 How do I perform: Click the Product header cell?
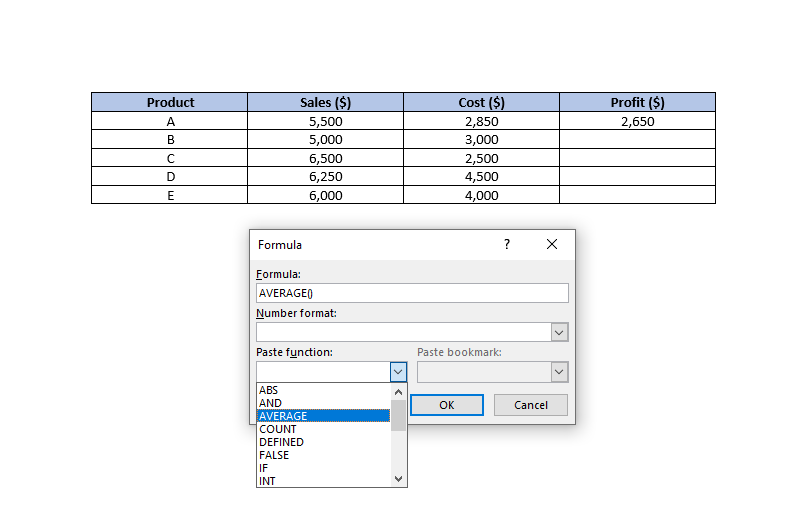coord(170,102)
